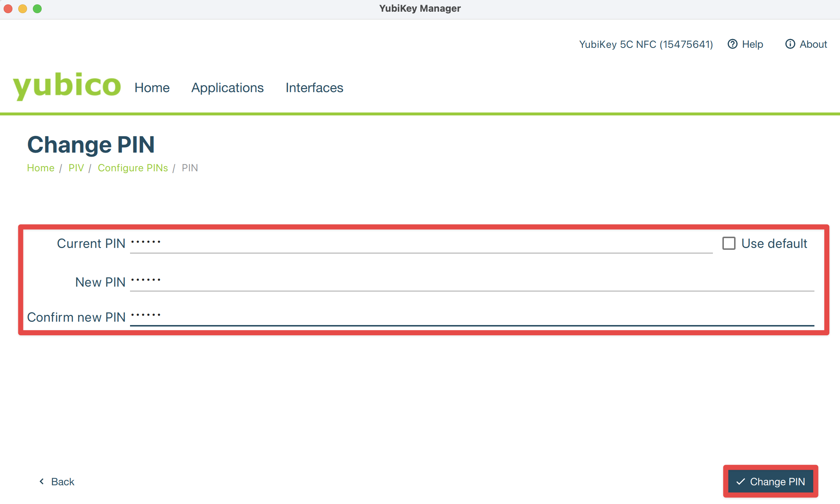
Task: Open the Help link text
Action: [x=752, y=44]
